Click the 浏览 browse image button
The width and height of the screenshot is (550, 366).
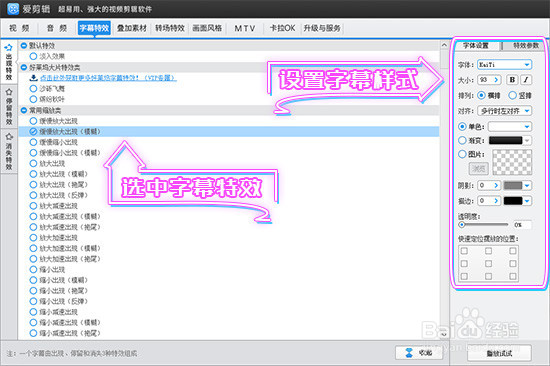click(x=478, y=169)
